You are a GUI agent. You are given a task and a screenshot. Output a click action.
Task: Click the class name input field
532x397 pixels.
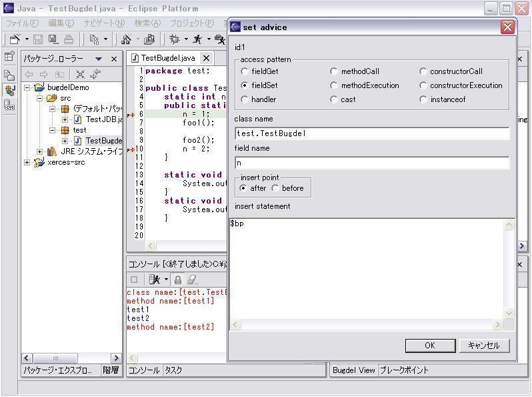point(372,133)
